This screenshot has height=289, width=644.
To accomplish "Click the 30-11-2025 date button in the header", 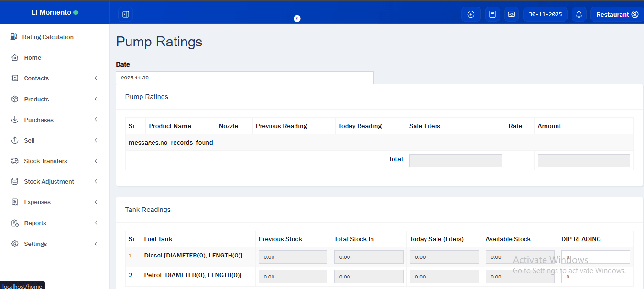I will (x=545, y=14).
